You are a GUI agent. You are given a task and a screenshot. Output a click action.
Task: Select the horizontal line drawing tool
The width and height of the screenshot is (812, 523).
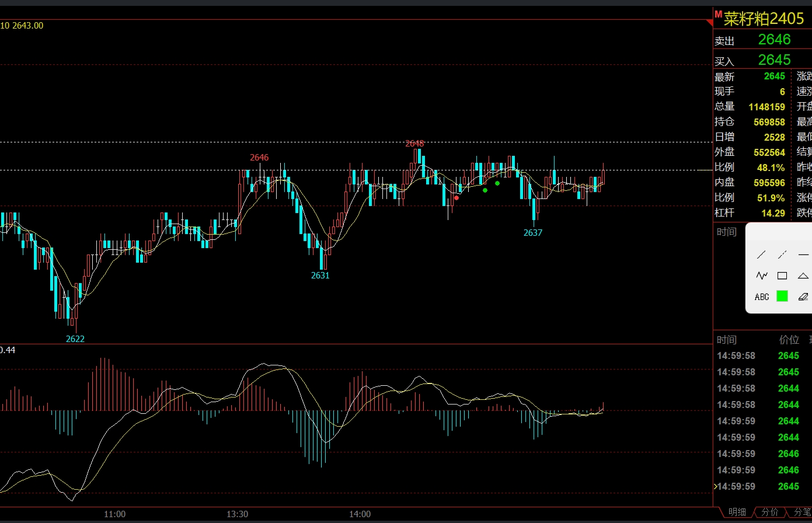point(803,255)
